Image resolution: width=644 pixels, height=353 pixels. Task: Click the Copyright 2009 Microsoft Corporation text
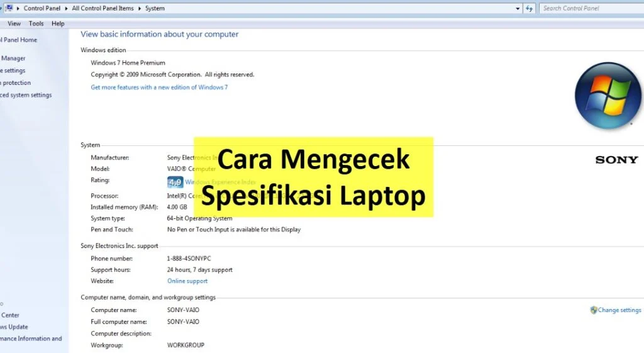click(172, 75)
